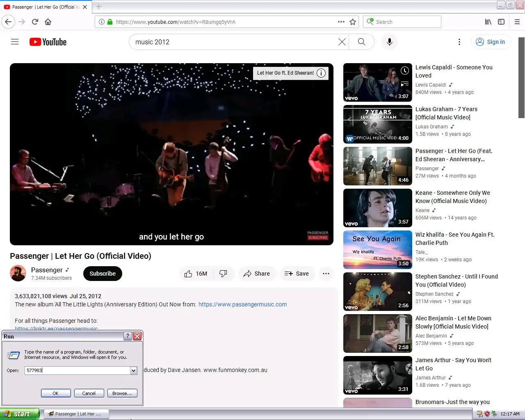The width and height of the screenshot is (525, 420).
Task: Open Keane Somewhere Only We Know thumbnail
Action: pos(377,208)
